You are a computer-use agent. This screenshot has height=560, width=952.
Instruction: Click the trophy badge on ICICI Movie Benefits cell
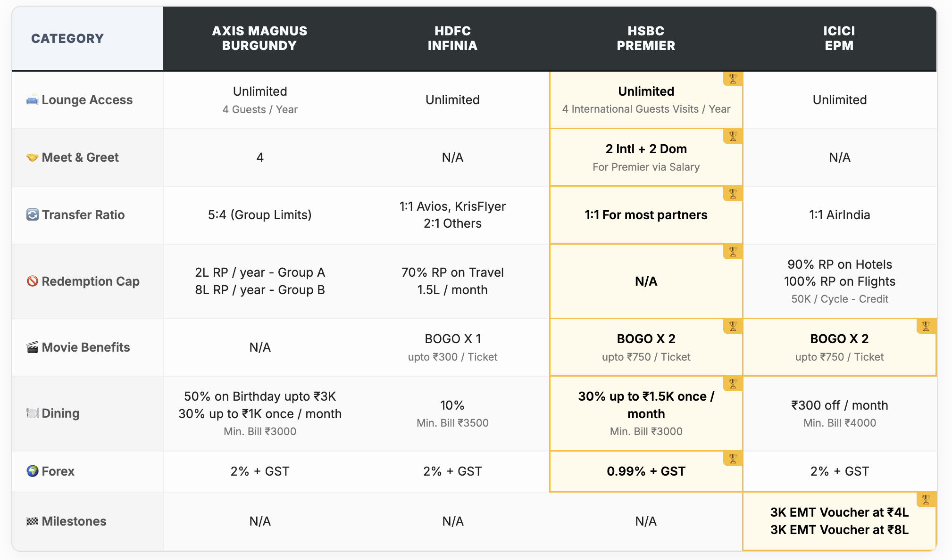(x=926, y=326)
